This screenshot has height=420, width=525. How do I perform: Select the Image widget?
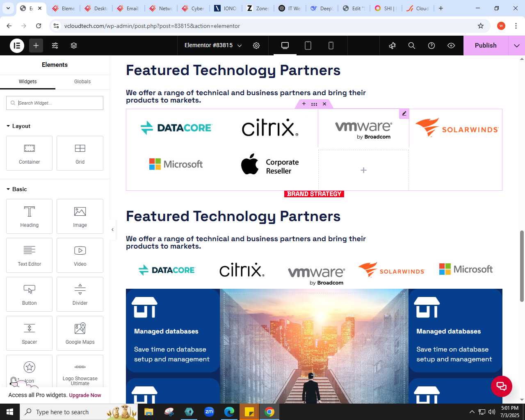pos(80,216)
